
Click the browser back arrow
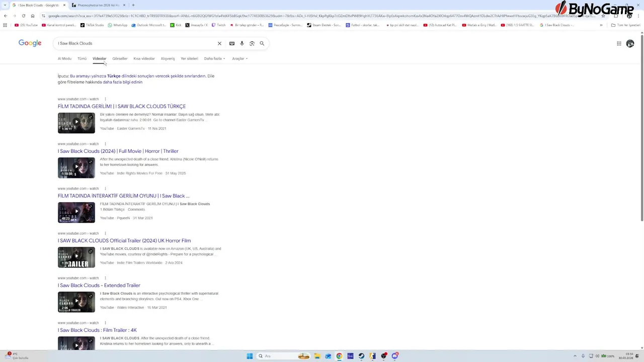[5, 16]
